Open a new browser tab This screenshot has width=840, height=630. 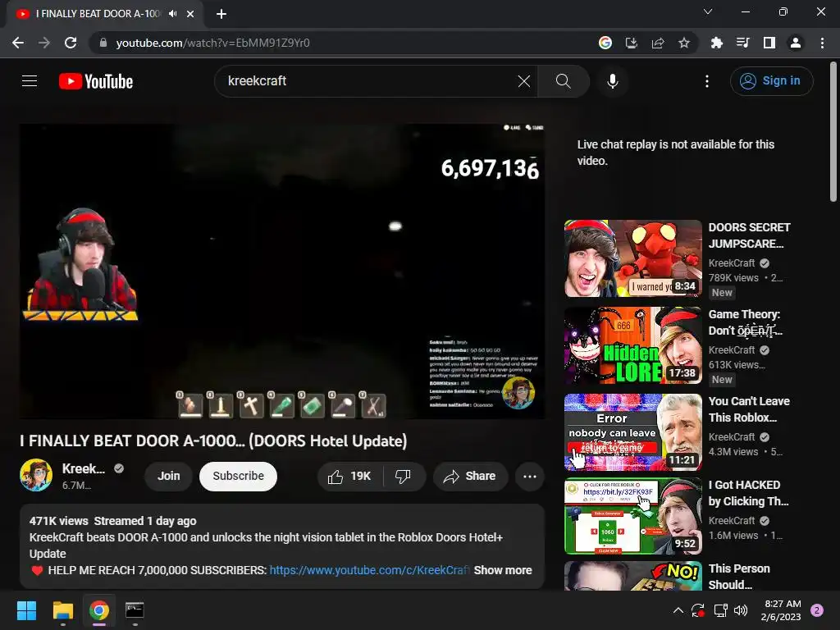[x=221, y=14]
